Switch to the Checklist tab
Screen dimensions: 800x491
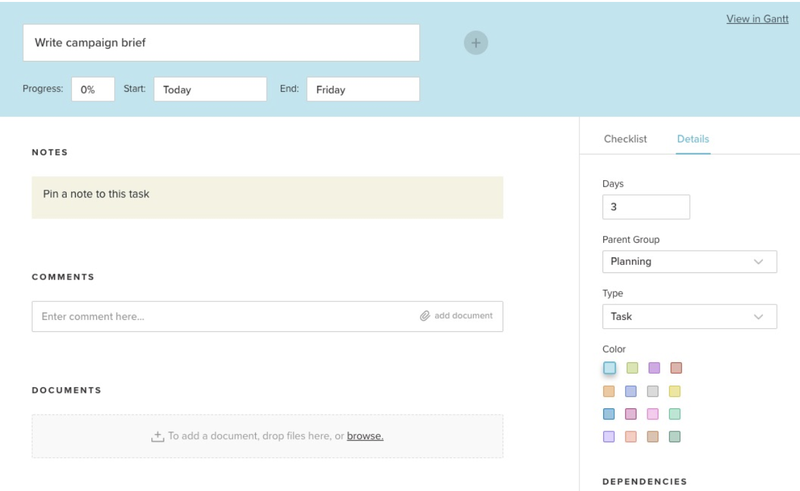click(625, 139)
